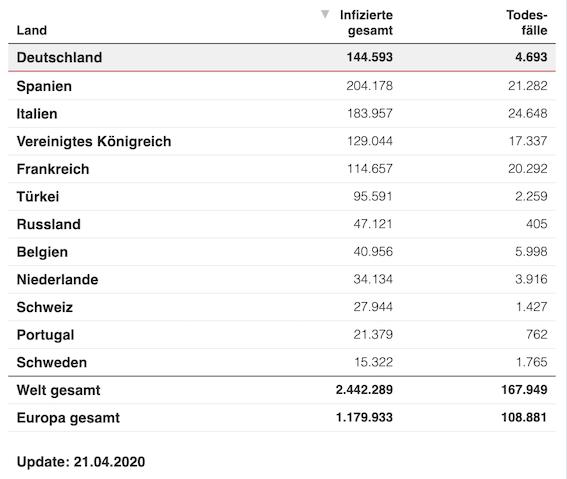567x479 pixels.
Task: Select the Niederlande row
Action: click(x=282, y=279)
